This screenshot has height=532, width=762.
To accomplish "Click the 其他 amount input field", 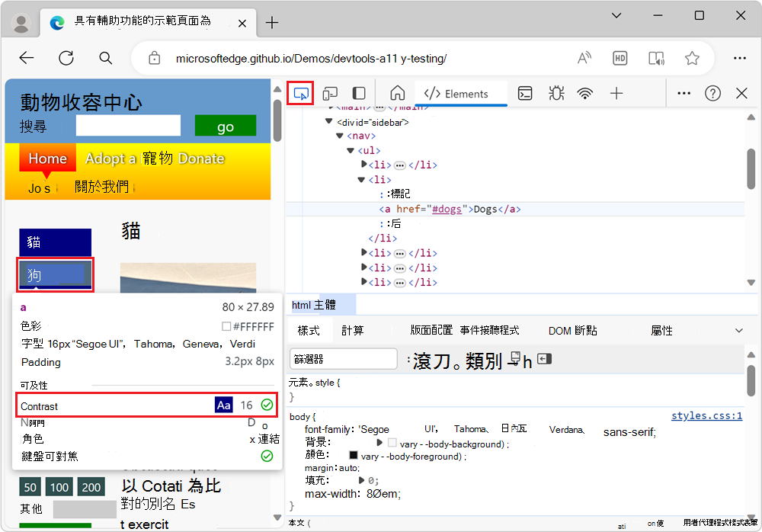I will click(x=85, y=509).
